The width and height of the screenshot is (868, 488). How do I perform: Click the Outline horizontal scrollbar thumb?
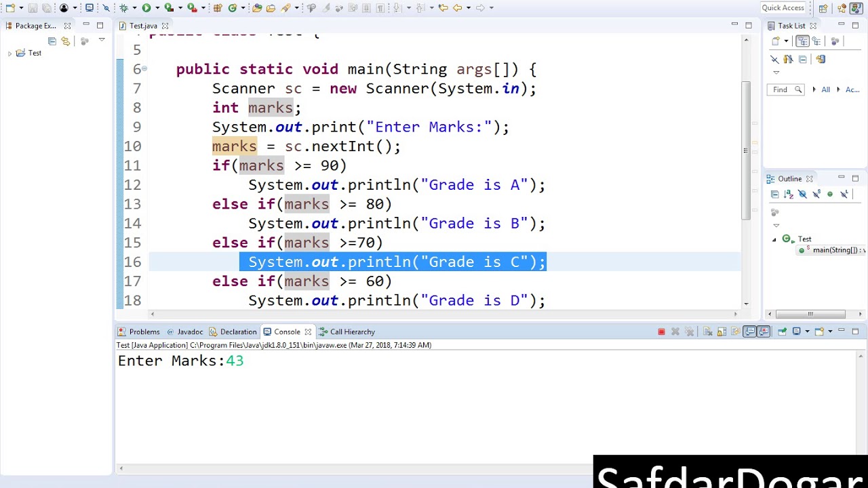coord(810,314)
